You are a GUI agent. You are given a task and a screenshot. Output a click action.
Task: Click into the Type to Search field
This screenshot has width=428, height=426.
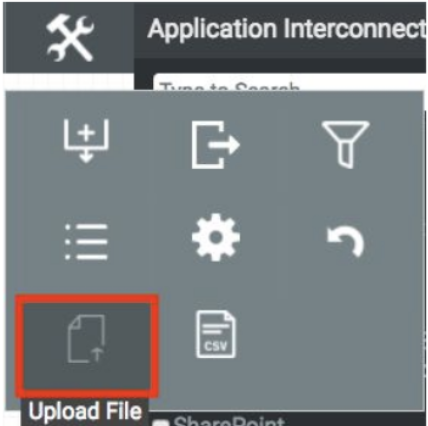[289, 83]
